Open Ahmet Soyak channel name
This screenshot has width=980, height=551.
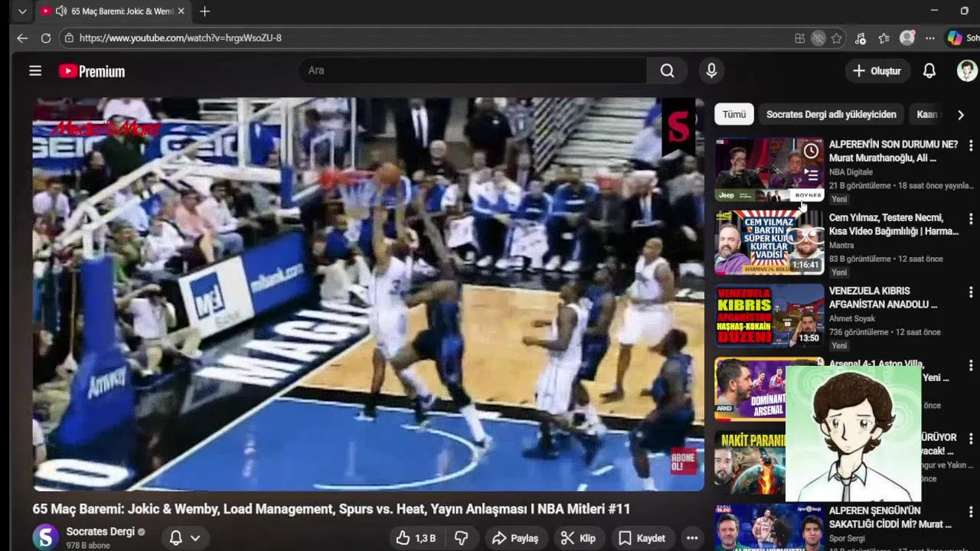[x=852, y=319]
